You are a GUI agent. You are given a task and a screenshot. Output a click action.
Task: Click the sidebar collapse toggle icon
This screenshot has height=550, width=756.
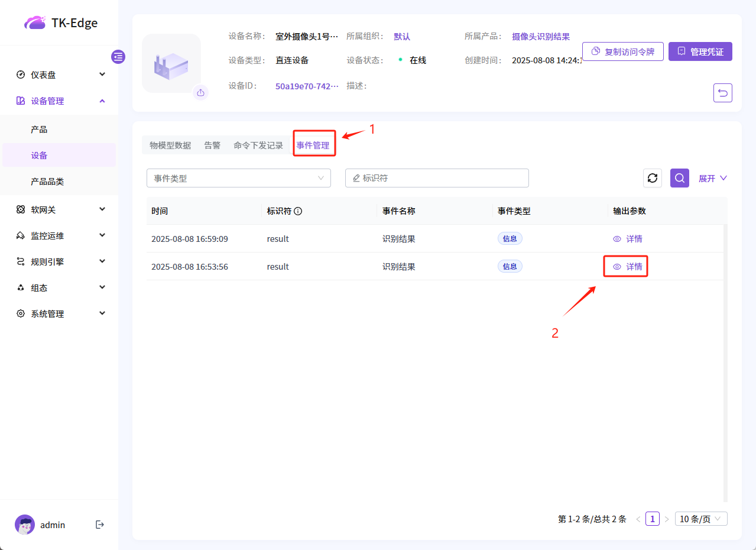118,57
